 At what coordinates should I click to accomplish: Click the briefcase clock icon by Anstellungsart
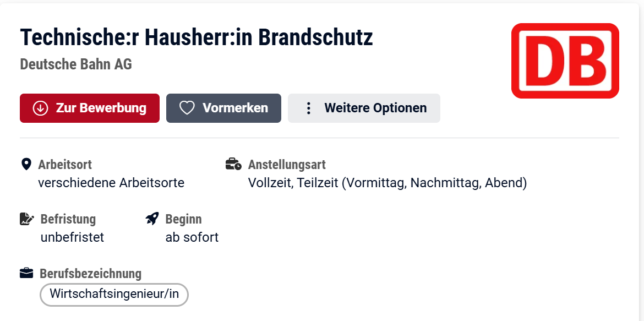233,164
